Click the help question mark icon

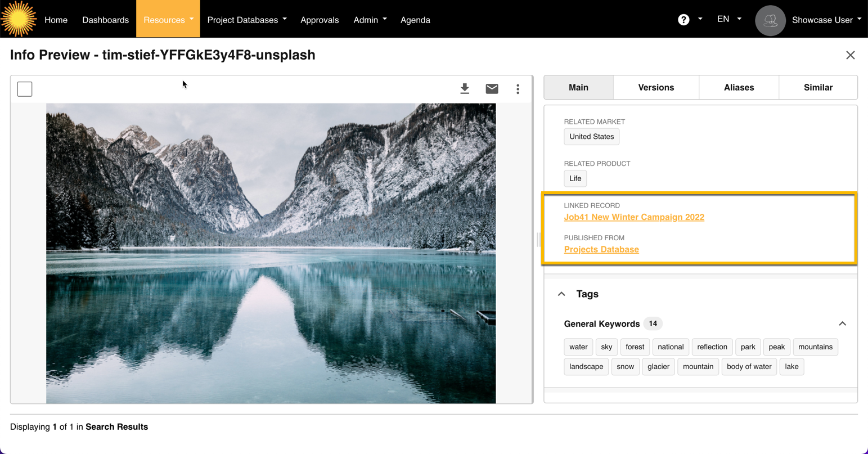[683, 20]
